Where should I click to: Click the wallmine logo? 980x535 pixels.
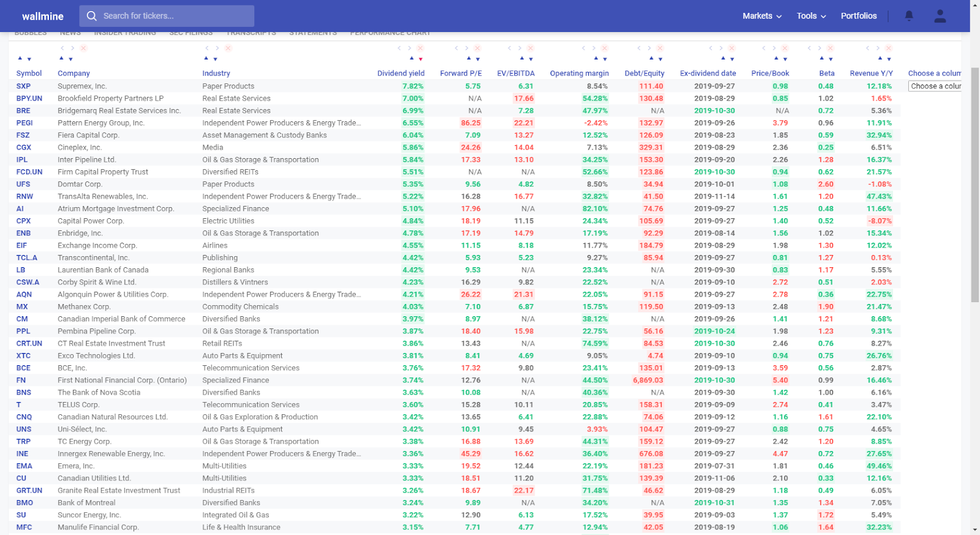(42, 16)
